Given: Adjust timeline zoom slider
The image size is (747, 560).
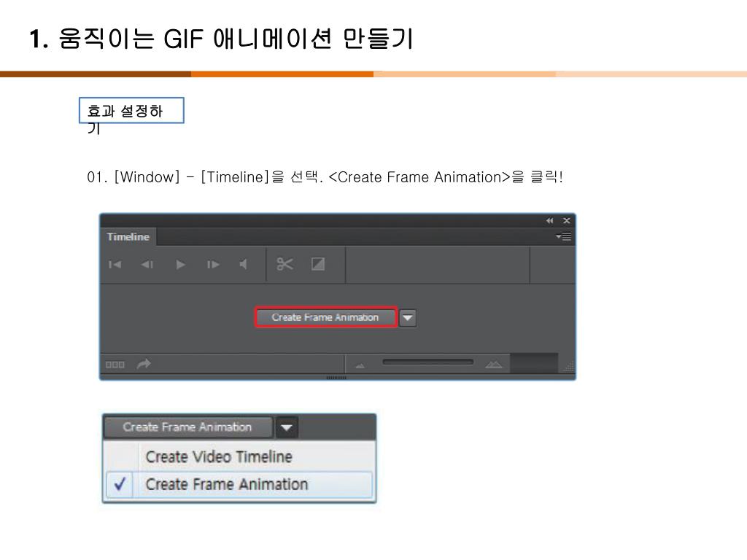Looking at the screenshot, I should [x=427, y=362].
